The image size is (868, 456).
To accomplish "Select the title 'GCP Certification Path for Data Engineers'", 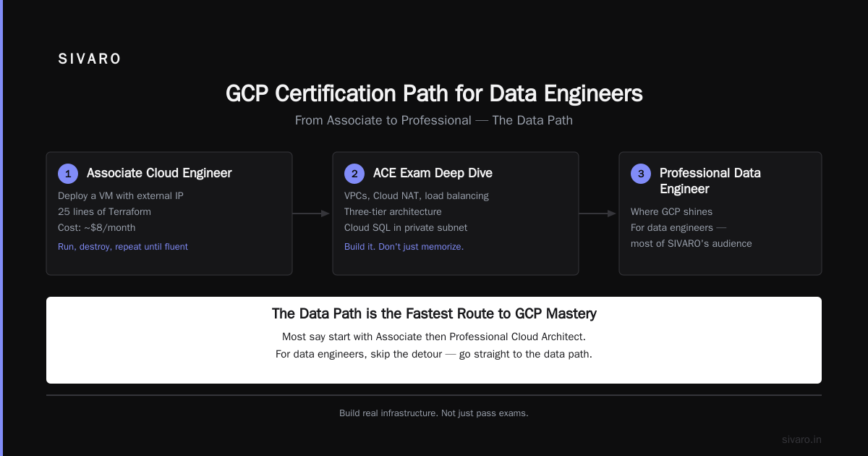I will click(x=434, y=94).
